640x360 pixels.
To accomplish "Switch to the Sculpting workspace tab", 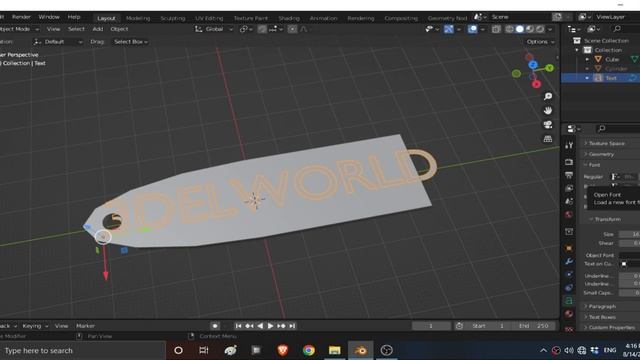I will coord(173,18).
